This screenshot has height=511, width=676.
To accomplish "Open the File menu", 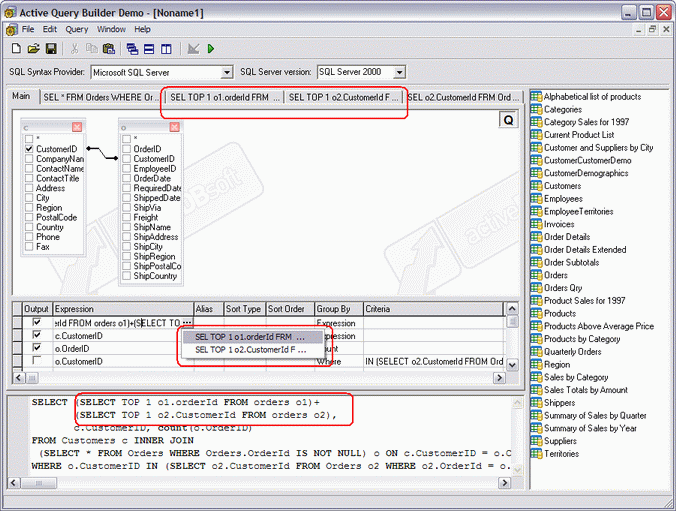I will coord(28,29).
